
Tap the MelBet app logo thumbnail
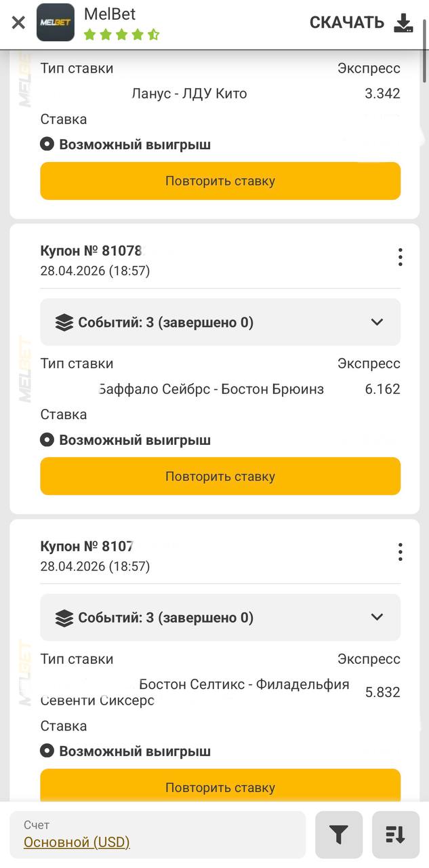[56, 22]
